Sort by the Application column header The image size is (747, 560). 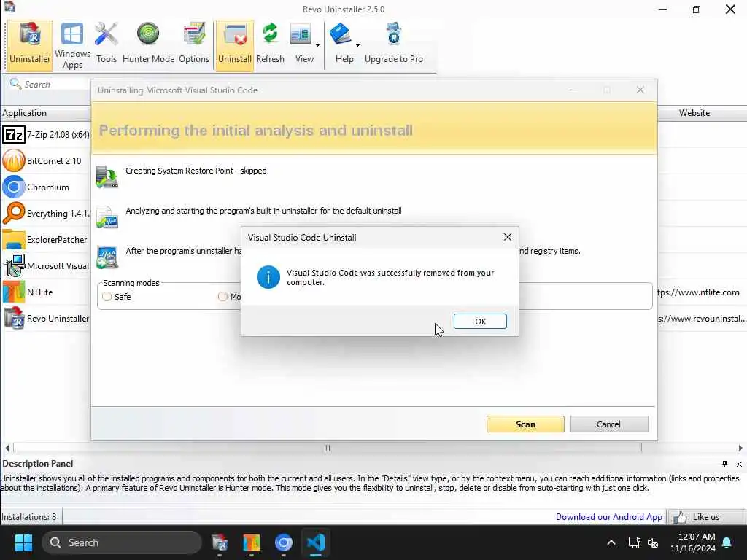click(46, 113)
